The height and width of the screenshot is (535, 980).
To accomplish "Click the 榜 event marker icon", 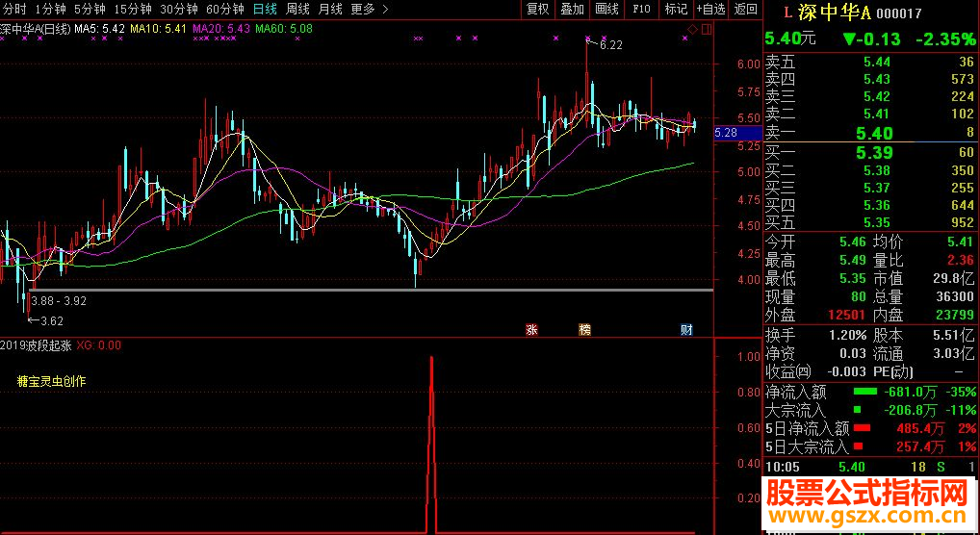I will point(585,330).
